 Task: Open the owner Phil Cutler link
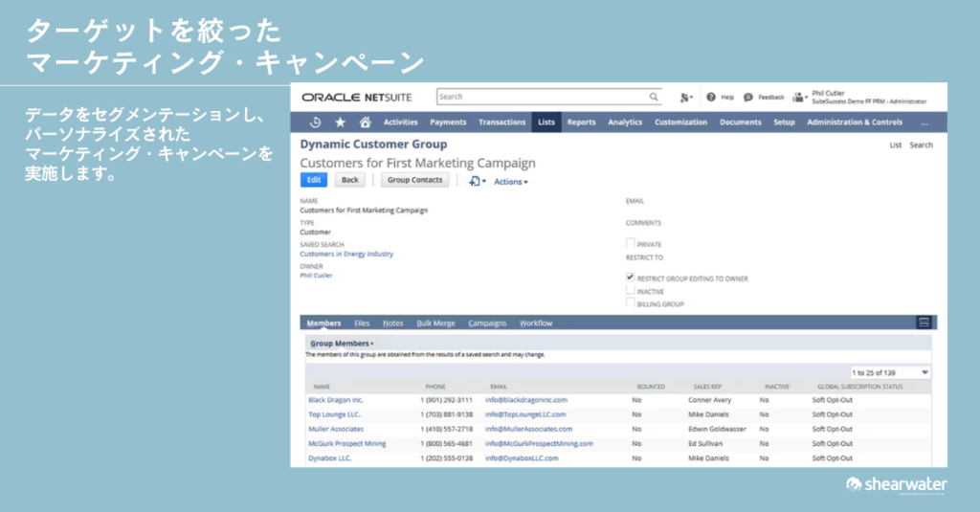pyautogui.click(x=316, y=275)
